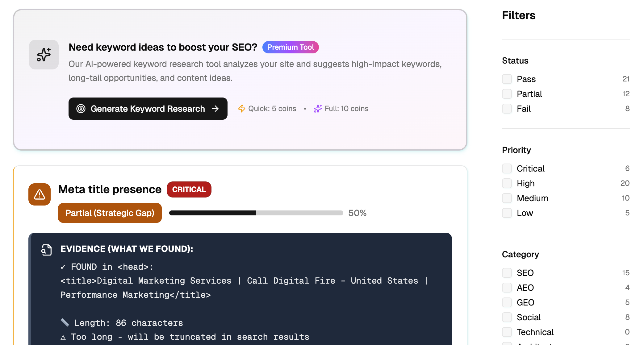Click the target icon in Generate button

click(81, 109)
